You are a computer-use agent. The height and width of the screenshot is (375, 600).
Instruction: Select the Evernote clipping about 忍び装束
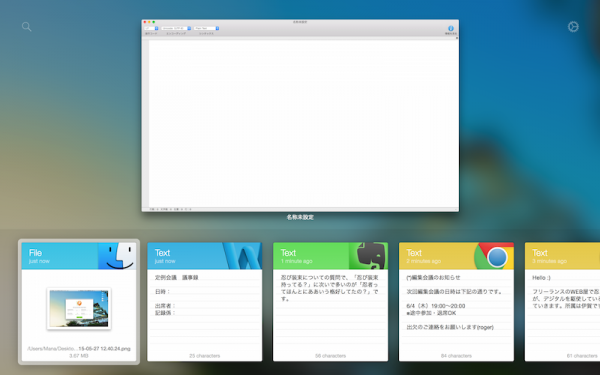pyautogui.click(x=329, y=288)
